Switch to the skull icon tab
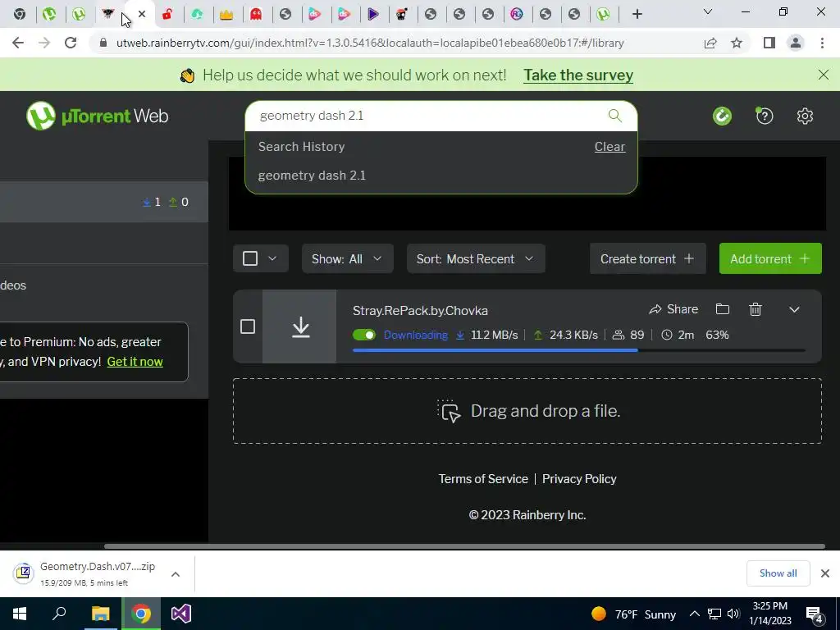The width and height of the screenshot is (840, 630). 402,15
